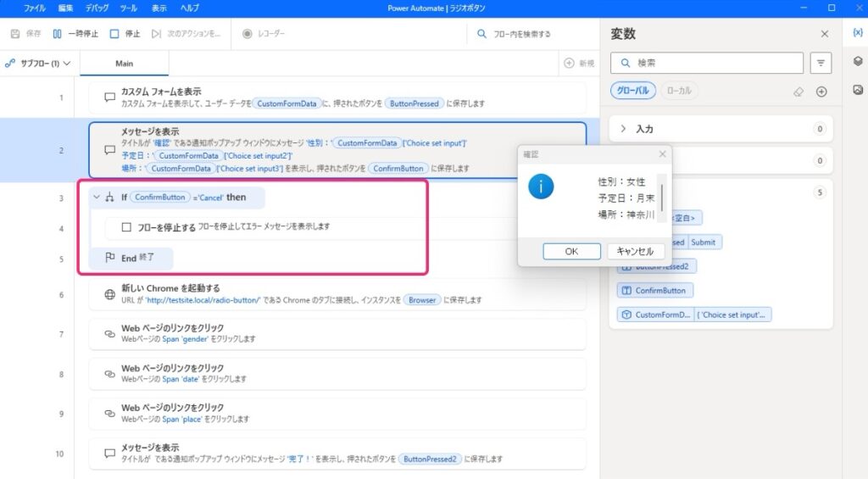Click the subflow icon beside サブフロー
Screen dimensions: 868x479
[9, 63]
